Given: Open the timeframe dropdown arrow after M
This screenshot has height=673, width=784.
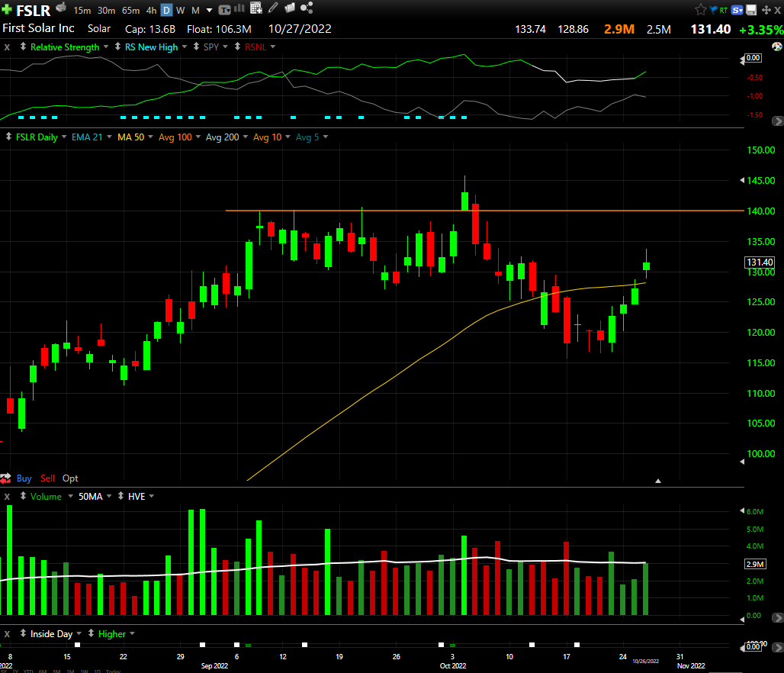Looking at the screenshot, I should (x=209, y=11).
